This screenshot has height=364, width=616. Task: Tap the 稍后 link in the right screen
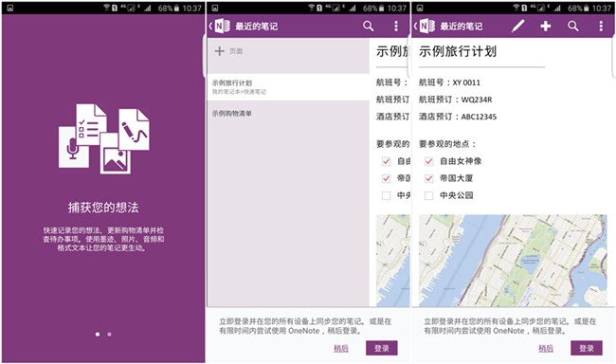545,348
